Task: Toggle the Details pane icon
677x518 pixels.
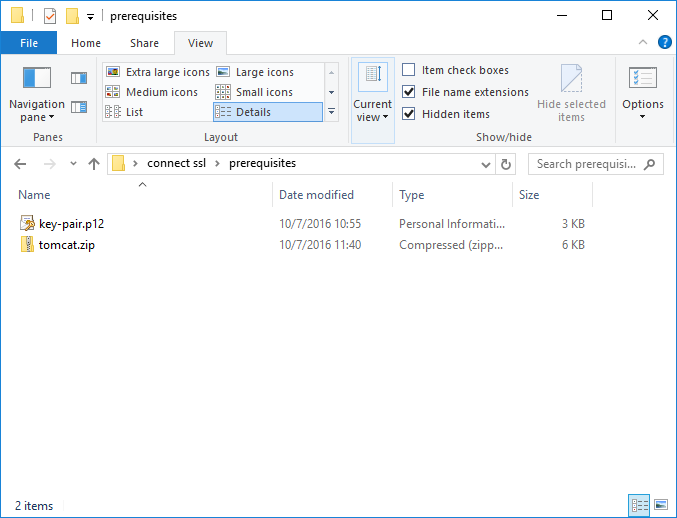Action: [x=79, y=107]
